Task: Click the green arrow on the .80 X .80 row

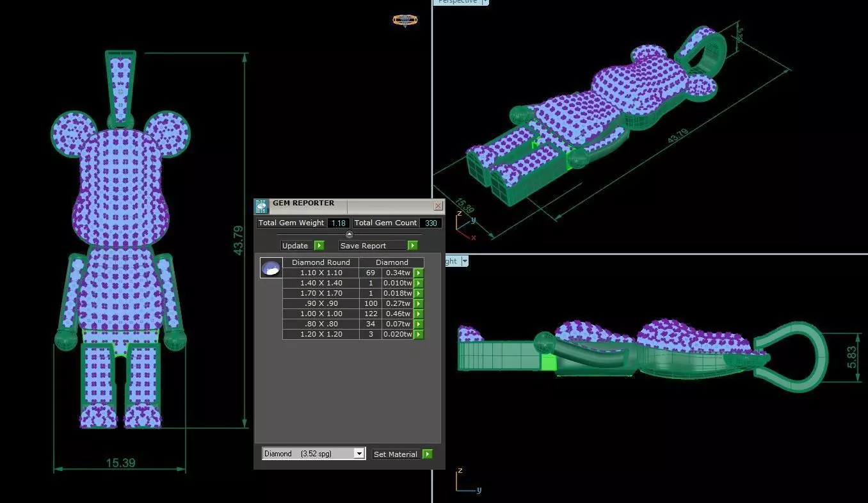Action: pos(419,324)
